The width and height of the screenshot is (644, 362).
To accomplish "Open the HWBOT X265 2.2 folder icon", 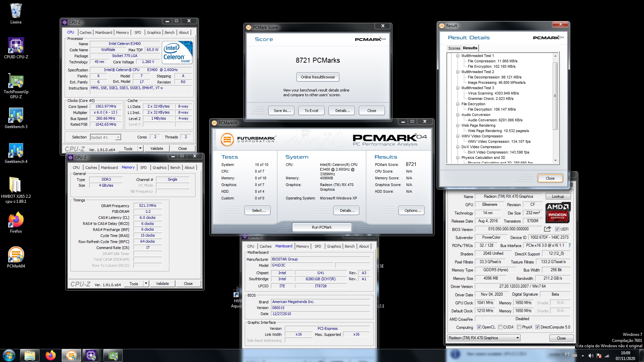I will coord(16,190).
